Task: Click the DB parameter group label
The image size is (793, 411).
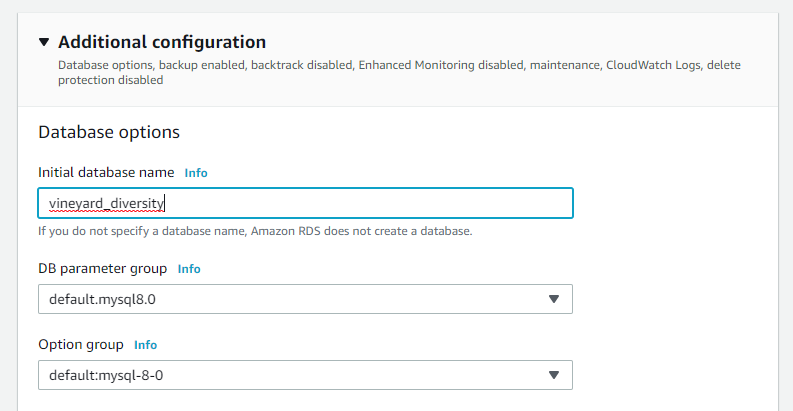Action: pos(103,268)
